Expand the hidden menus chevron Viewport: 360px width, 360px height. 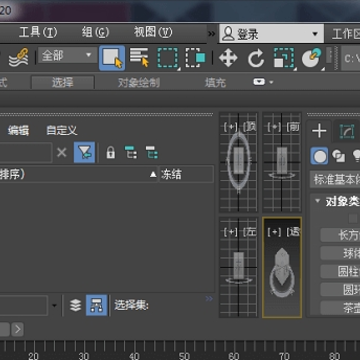pyautogui.click(x=211, y=33)
